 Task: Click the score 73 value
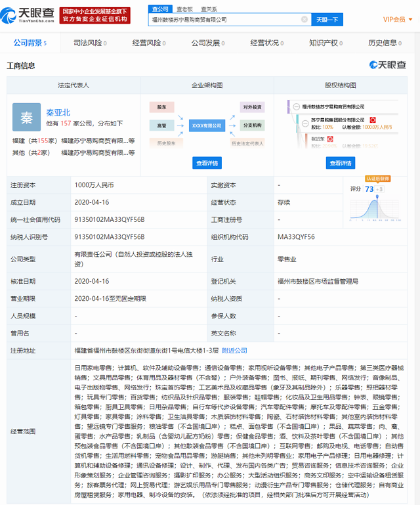[x=369, y=189]
